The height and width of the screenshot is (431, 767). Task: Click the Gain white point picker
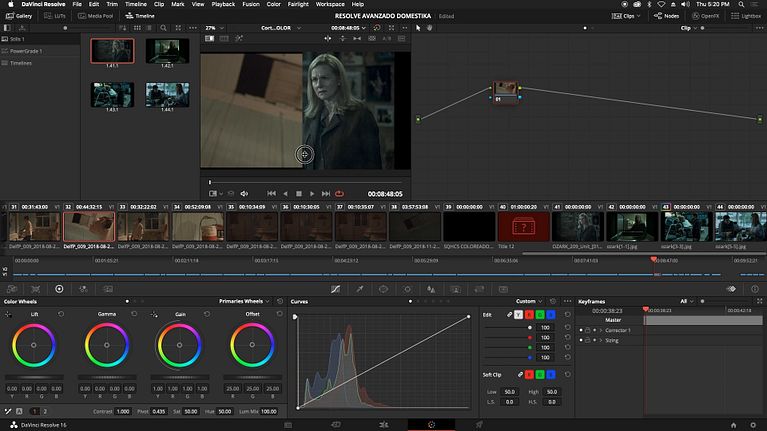tap(155, 314)
